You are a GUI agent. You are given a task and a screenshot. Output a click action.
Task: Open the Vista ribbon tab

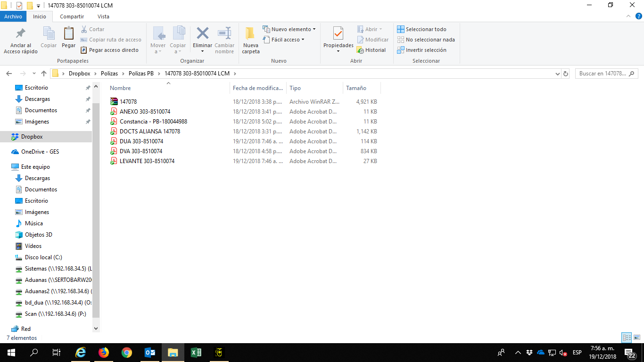point(103,16)
